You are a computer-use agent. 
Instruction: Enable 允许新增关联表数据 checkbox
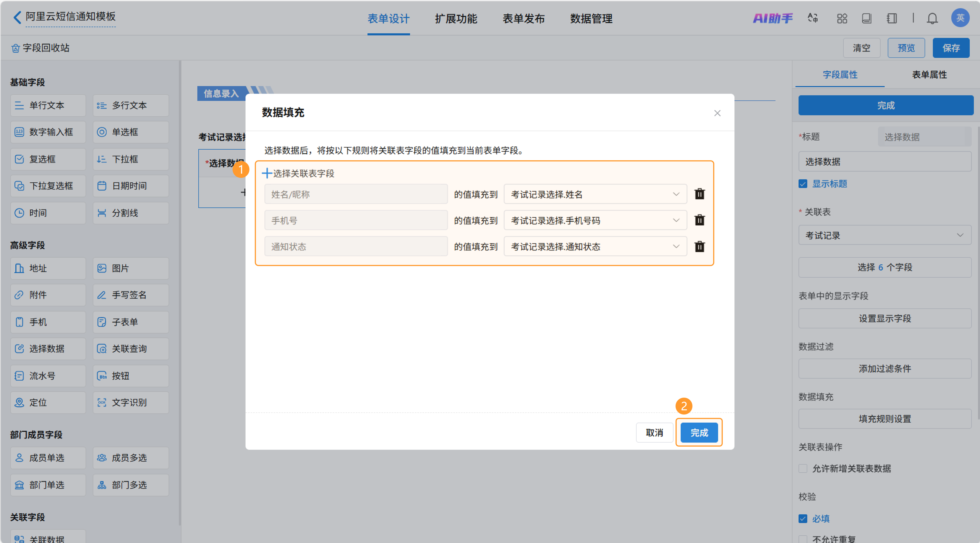pos(803,468)
